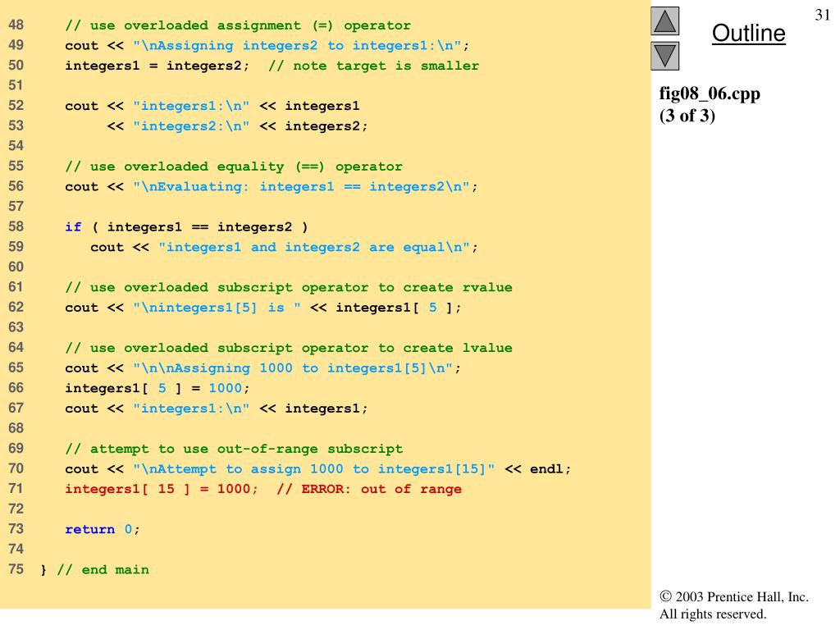The image size is (840, 630).
Task: Click comment about creating rvalue
Action: point(288,288)
